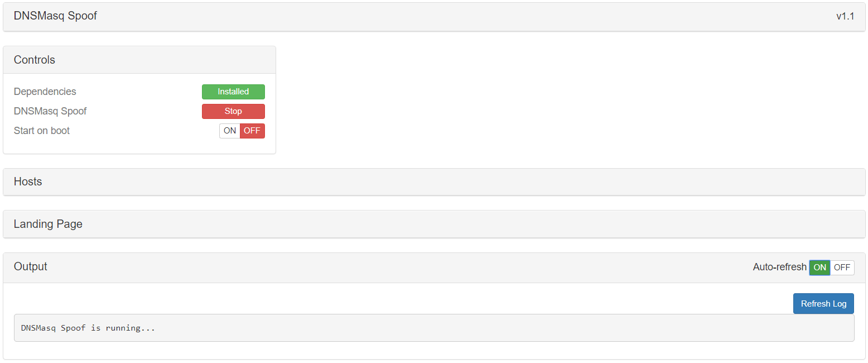Click the green Installed dependencies button
Screen dimensions: 868x363
pyautogui.click(x=233, y=92)
